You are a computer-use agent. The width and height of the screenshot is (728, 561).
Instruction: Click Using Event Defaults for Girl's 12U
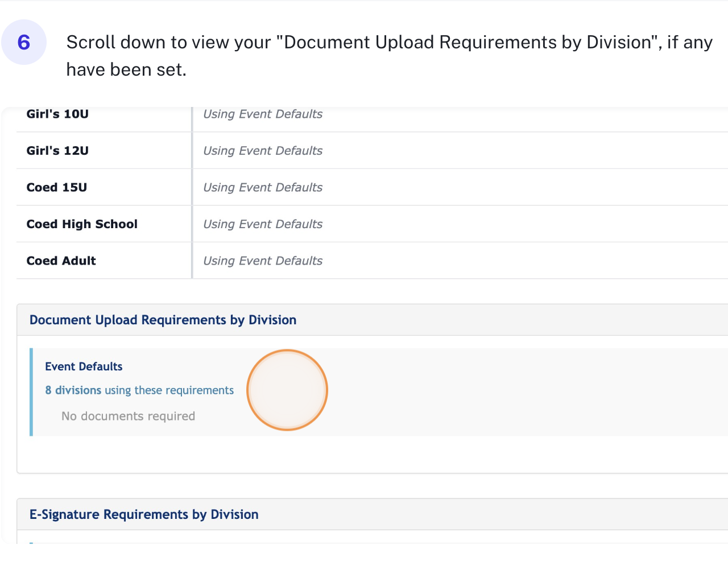click(x=263, y=151)
